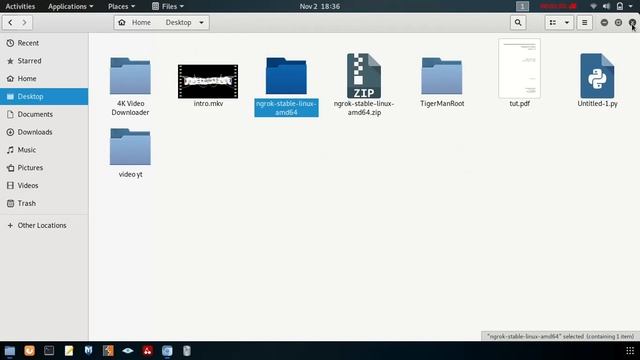Open the Metasploit M taskbar icon
Image resolution: width=640 pixels, height=360 pixels.
coord(88,351)
